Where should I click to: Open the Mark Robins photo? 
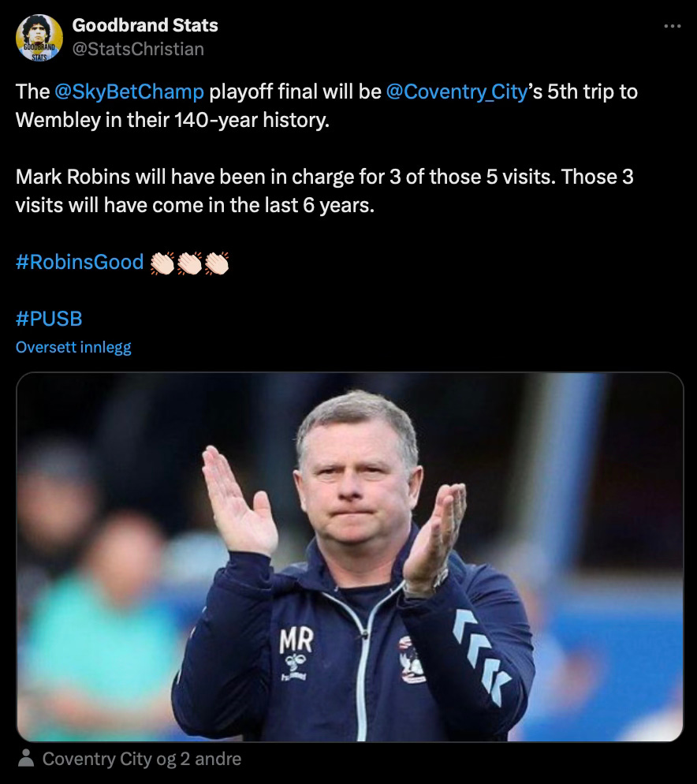349,557
